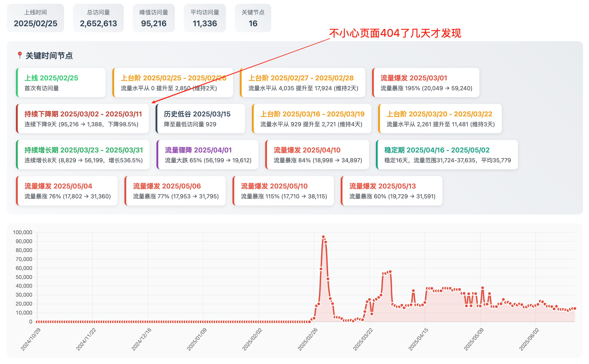The width and height of the screenshot is (589, 364).
Task: Click the 100,000 y-axis label
Action: pos(22,232)
